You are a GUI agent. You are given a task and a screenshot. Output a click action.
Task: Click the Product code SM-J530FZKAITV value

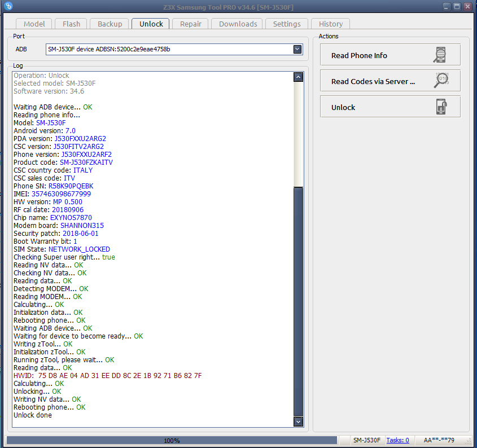coord(86,162)
